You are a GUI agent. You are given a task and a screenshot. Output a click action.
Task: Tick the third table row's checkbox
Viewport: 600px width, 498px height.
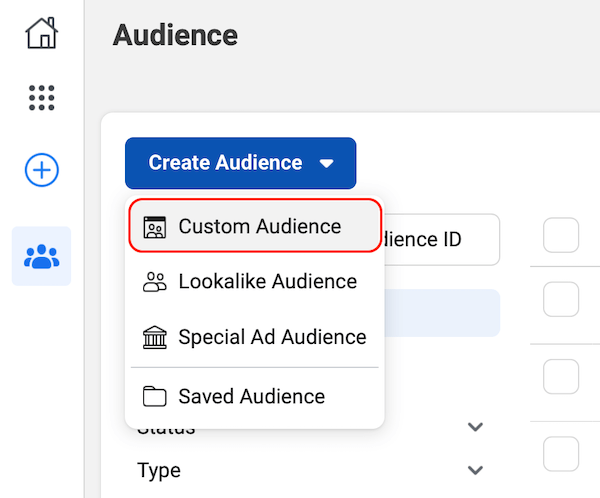[x=561, y=454]
